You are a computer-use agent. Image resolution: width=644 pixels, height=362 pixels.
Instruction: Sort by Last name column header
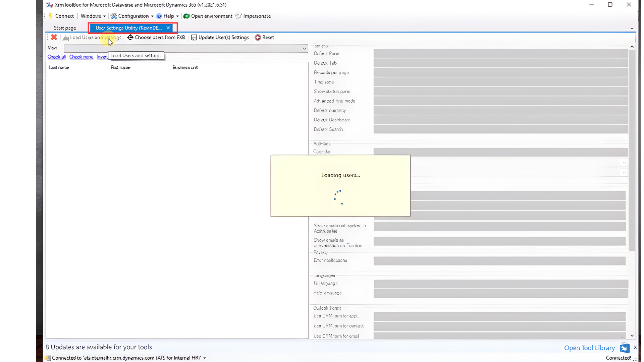59,67
